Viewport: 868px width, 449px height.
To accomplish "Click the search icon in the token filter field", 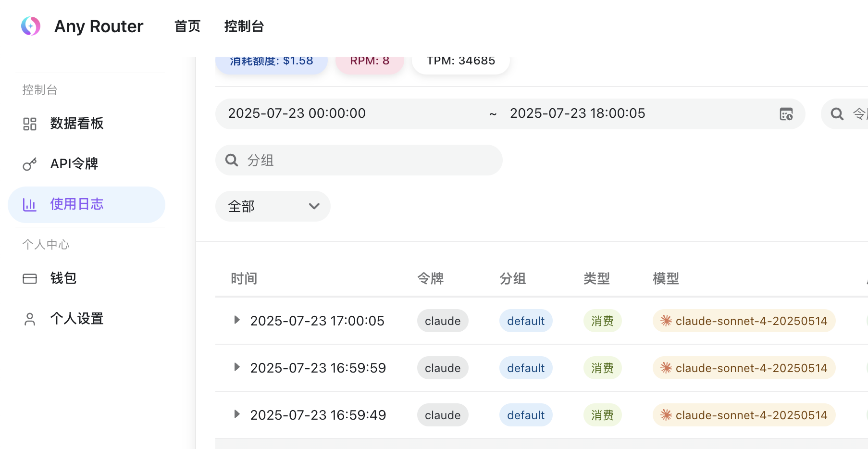I will 837,114.
